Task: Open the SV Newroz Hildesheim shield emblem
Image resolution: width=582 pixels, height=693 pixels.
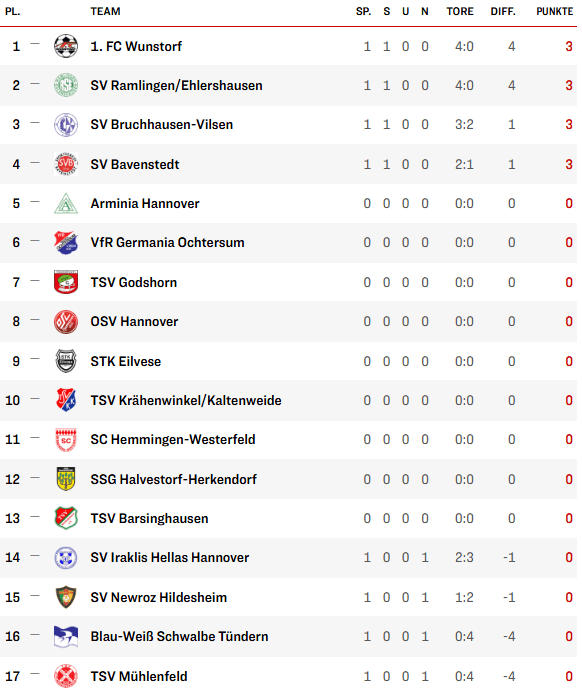Action: [x=66, y=597]
